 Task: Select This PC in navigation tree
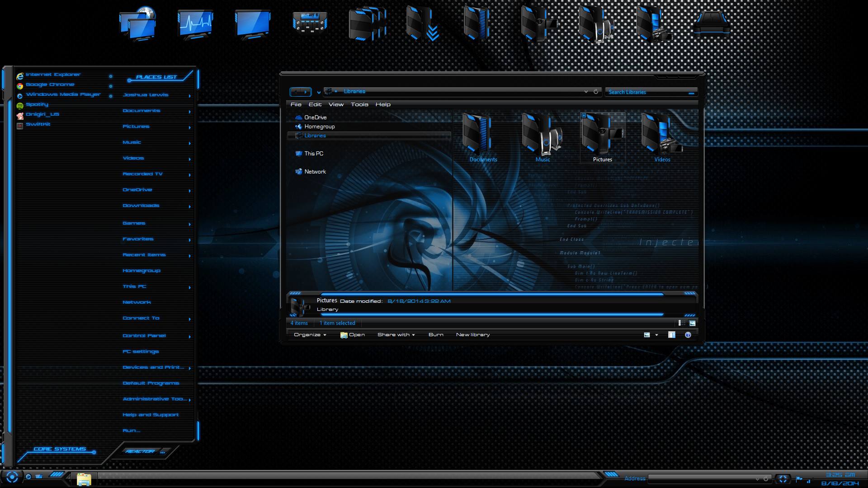click(x=314, y=154)
